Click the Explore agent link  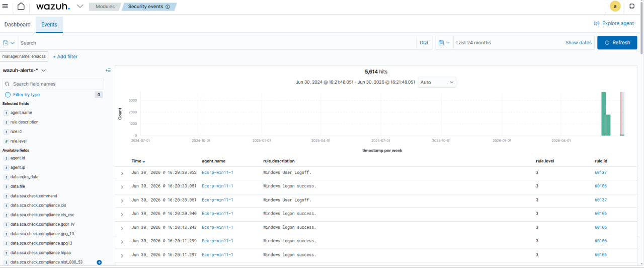[x=614, y=24]
